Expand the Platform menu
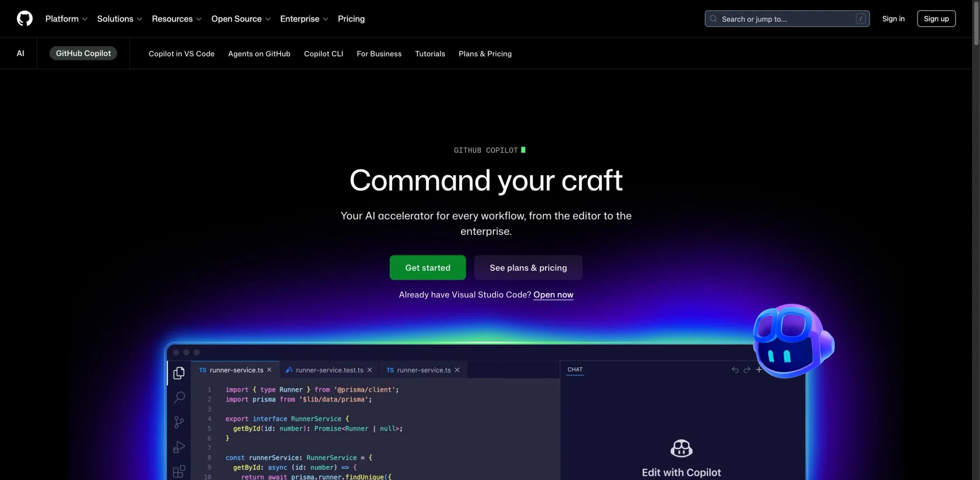 (66, 19)
